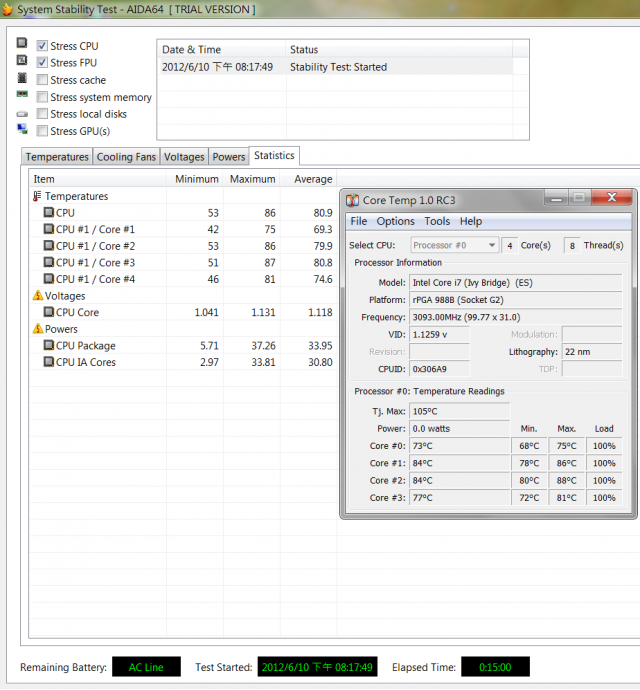Image resolution: width=640 pixels, height=690 pixels.
Task: Click the Test Started timestamp display
Action: [317, 667]
